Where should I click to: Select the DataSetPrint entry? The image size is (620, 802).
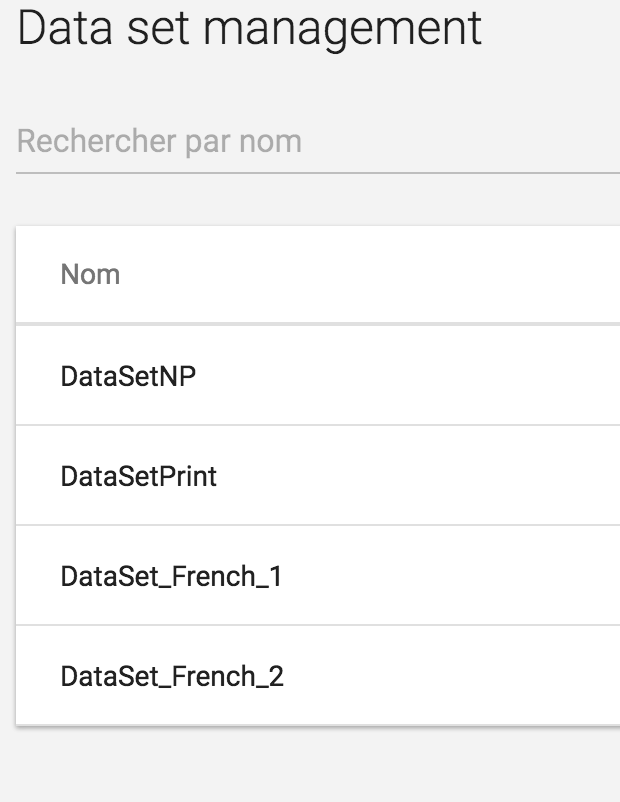tap(138, 476)
